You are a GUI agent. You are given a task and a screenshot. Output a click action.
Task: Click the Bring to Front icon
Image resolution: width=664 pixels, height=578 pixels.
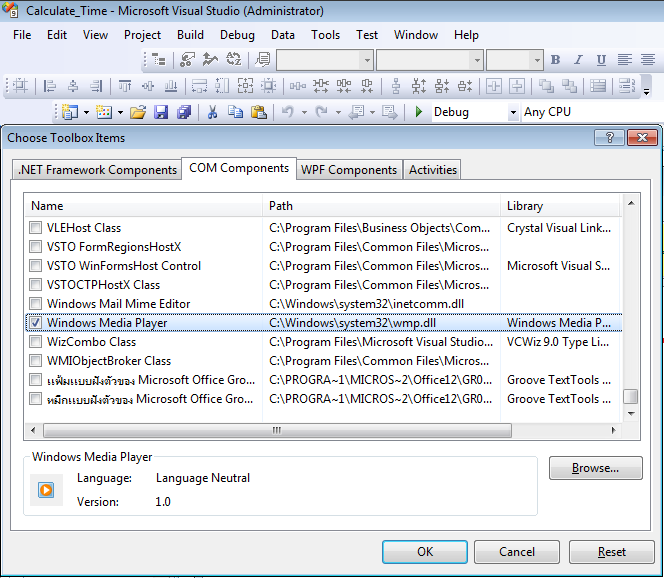click(x=546, y=86)
